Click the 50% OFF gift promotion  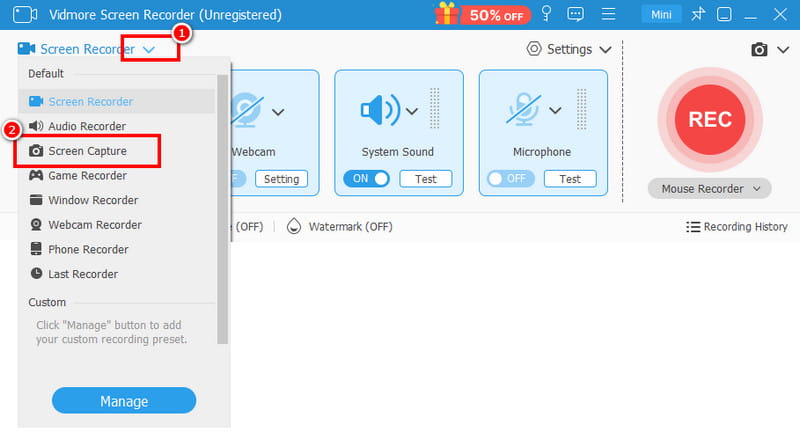pos(481,15)
